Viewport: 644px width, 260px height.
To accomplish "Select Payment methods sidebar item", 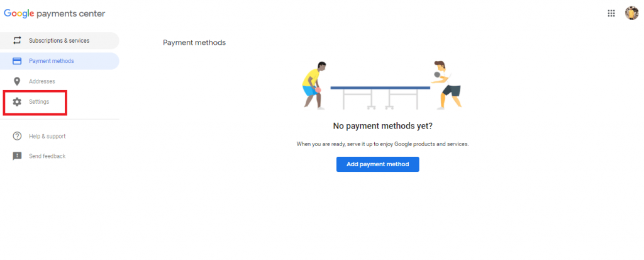I will click(x=60, y=61).
